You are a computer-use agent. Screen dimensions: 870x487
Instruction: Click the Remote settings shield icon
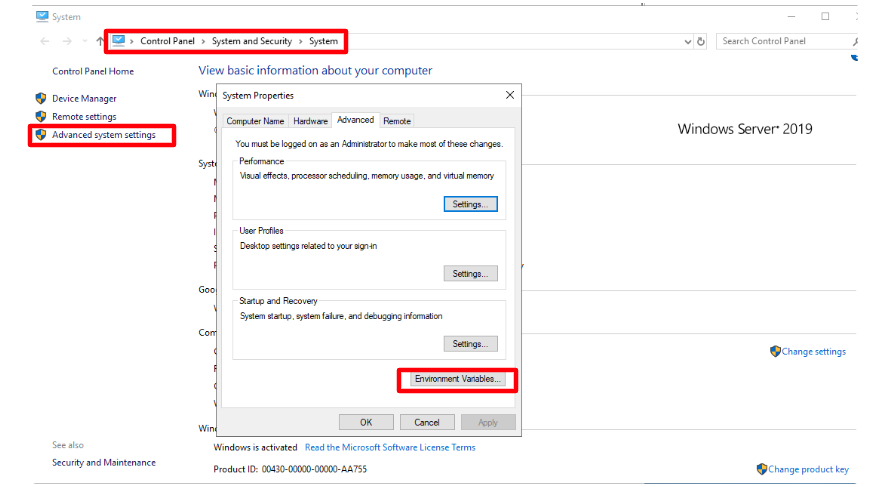41,117
